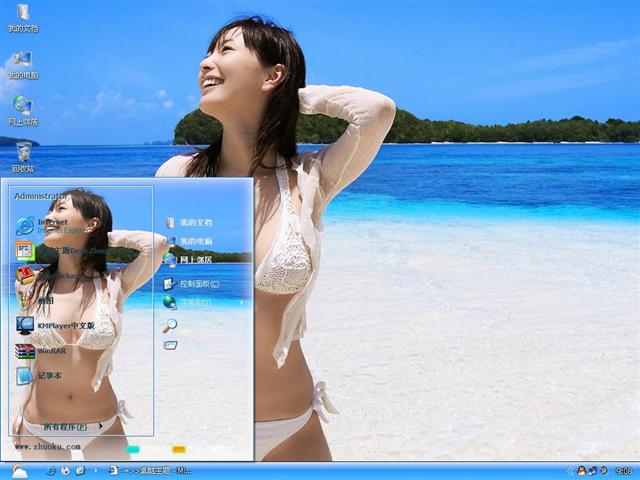Screen dimensions: 640x480
Task: Open the 网上邻居 desktop icon
Action: click(23, 111)
